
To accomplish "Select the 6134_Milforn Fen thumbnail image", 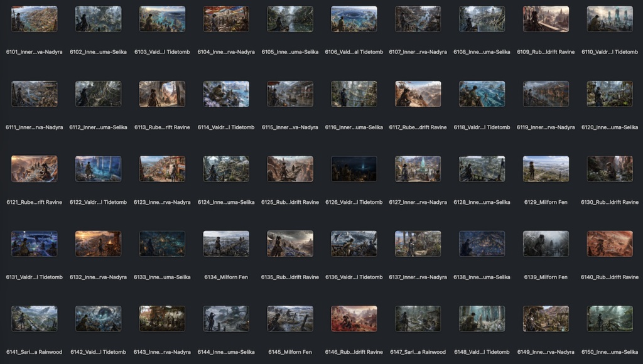I will [x=226, y=244].
